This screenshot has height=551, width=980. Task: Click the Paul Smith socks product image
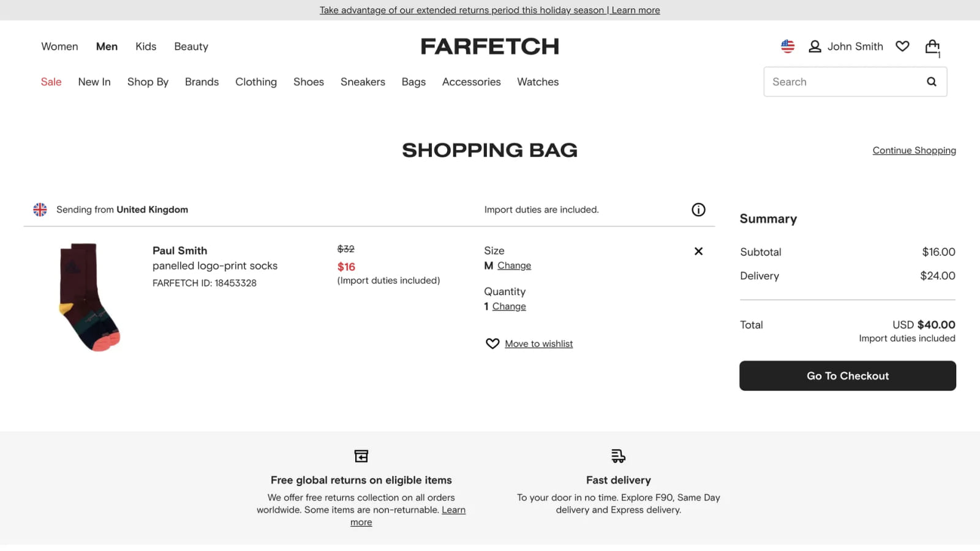pos(86,297)
